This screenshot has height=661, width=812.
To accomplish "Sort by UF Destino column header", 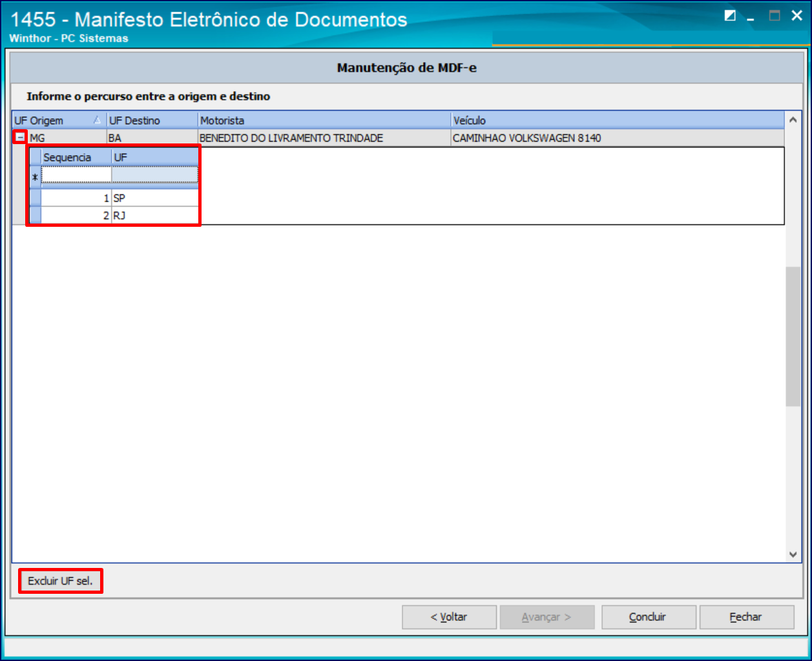I will pyautogui.click(x=152, y=120).
